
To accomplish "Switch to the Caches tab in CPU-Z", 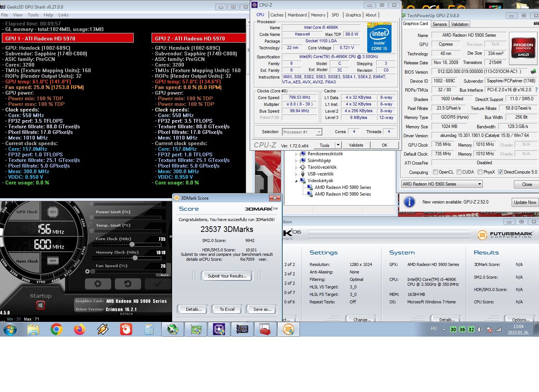I will (277, 15).
